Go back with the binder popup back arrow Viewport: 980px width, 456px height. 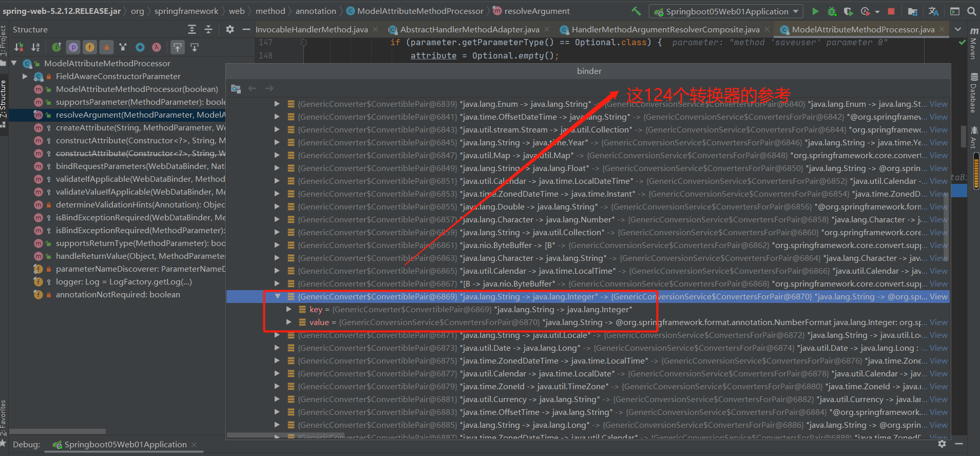pyautogui.click(x=252, y=88)
